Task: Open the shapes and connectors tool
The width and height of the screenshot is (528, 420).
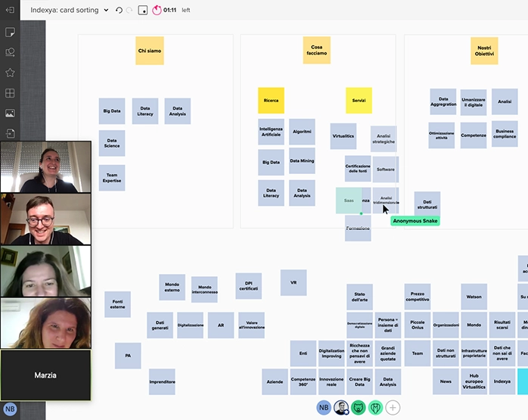Action: [10, 52]
